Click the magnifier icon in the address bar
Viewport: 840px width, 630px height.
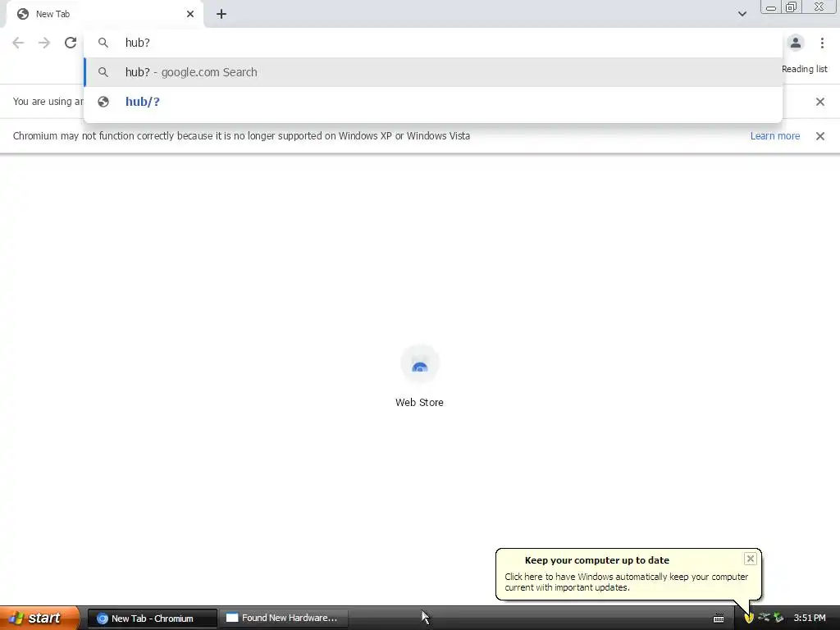(x=103, y=43)
